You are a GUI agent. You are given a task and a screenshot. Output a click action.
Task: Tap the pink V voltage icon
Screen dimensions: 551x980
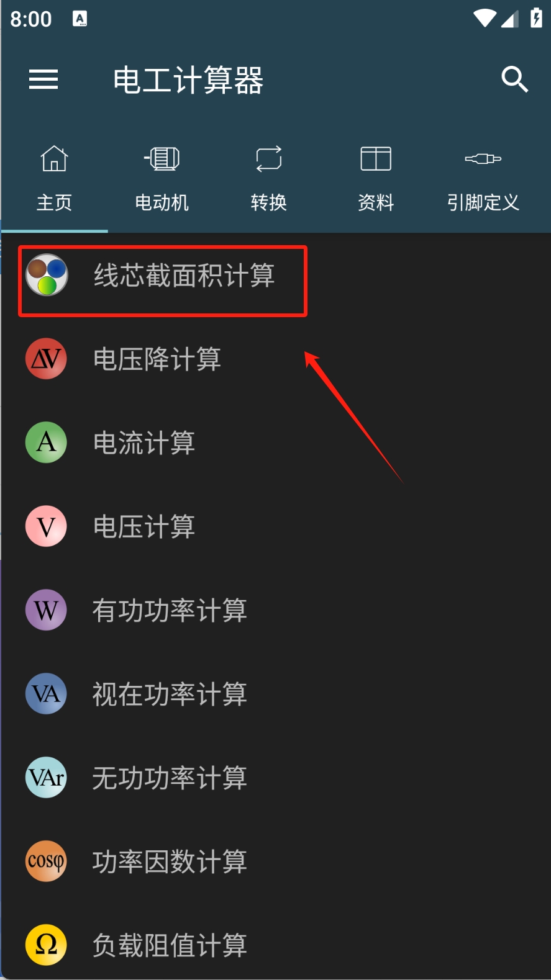coord(46,526)
